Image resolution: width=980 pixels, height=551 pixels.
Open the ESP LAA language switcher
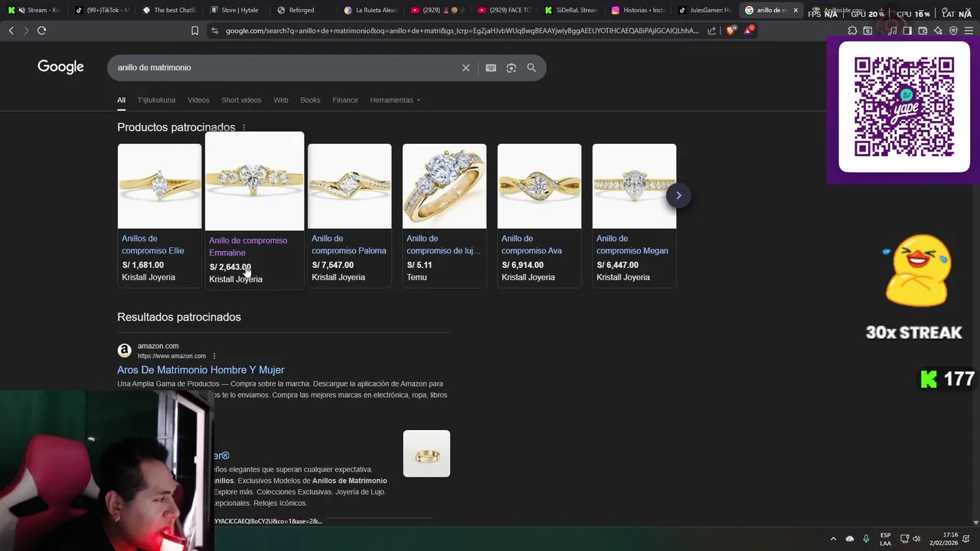click(886, 539)
